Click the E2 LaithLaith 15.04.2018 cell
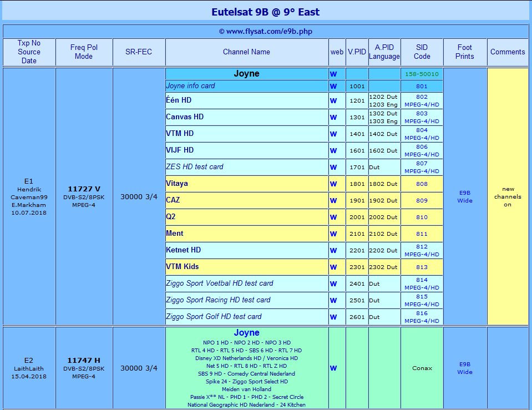The width and height of the screenshot is (532, 410). [29, 368]
